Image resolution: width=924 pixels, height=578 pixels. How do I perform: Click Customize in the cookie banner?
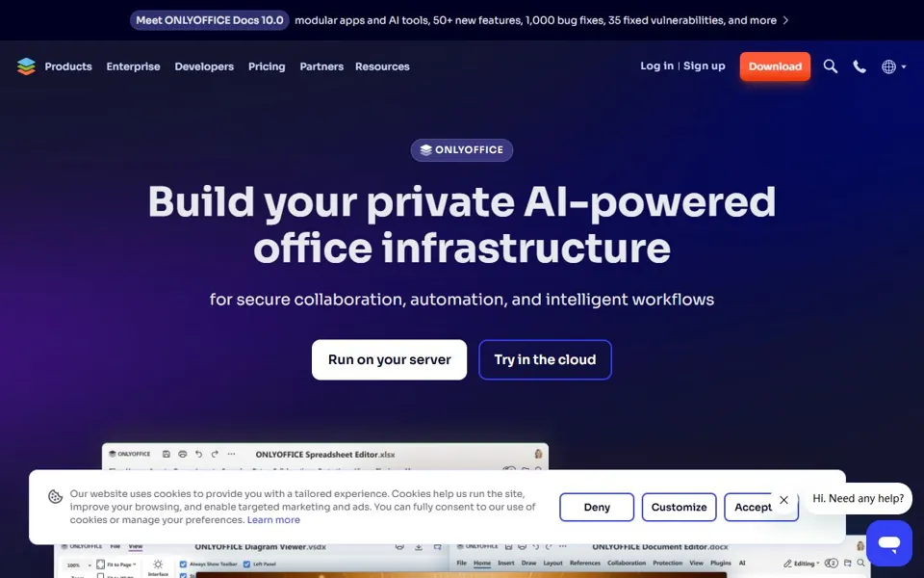[679, 508]
